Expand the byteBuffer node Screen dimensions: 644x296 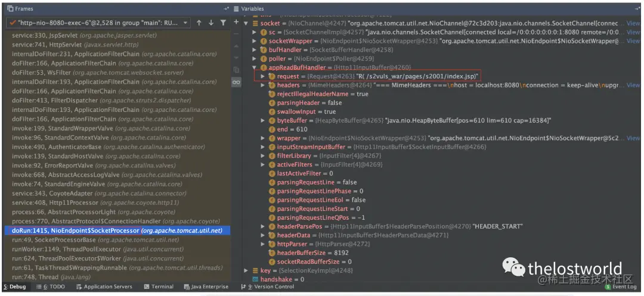pos(263,120)
